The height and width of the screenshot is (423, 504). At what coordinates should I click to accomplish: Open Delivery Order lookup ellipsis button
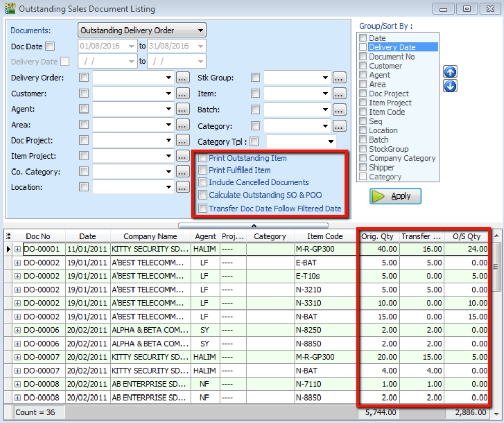click(182, 78)
